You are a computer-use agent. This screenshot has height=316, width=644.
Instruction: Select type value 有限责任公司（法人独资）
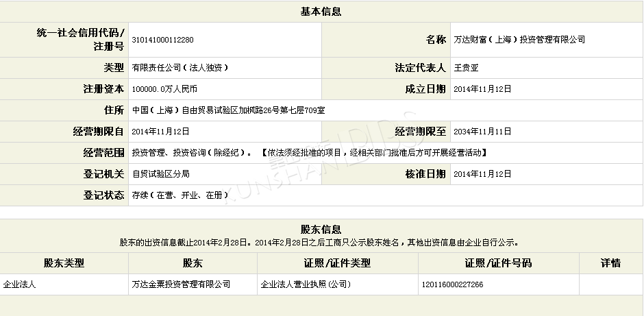[180, 68]
